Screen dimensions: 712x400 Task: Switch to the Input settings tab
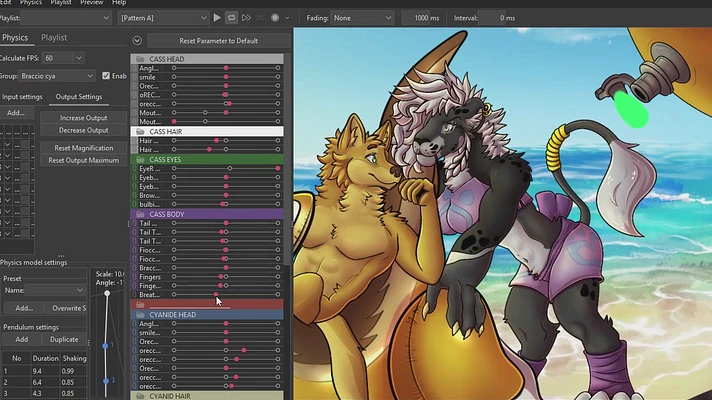click(x=22, y=97)
